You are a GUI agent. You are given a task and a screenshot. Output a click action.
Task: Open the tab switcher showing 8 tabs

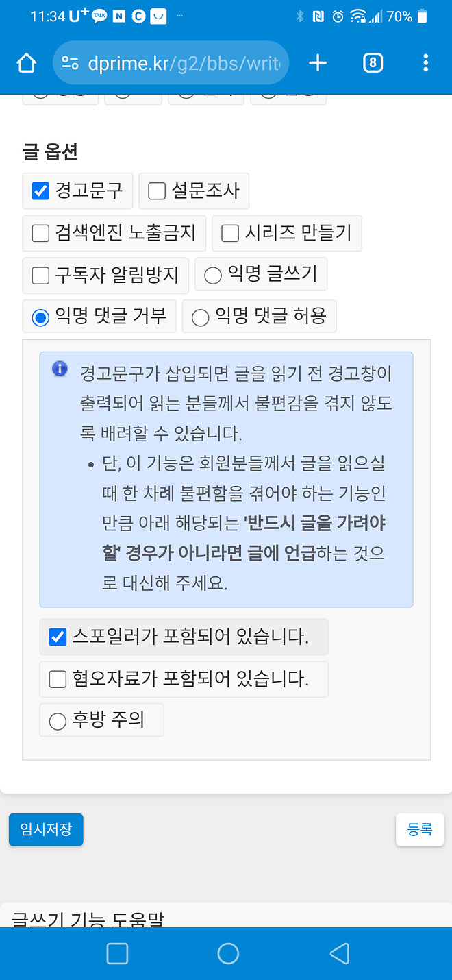pos(373,62)
